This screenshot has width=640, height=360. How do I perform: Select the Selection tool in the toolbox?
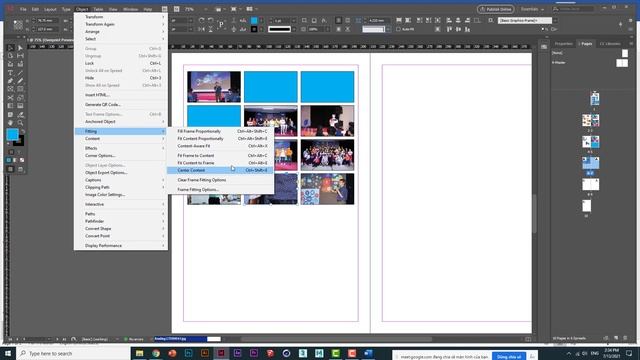tap(11, 48)
